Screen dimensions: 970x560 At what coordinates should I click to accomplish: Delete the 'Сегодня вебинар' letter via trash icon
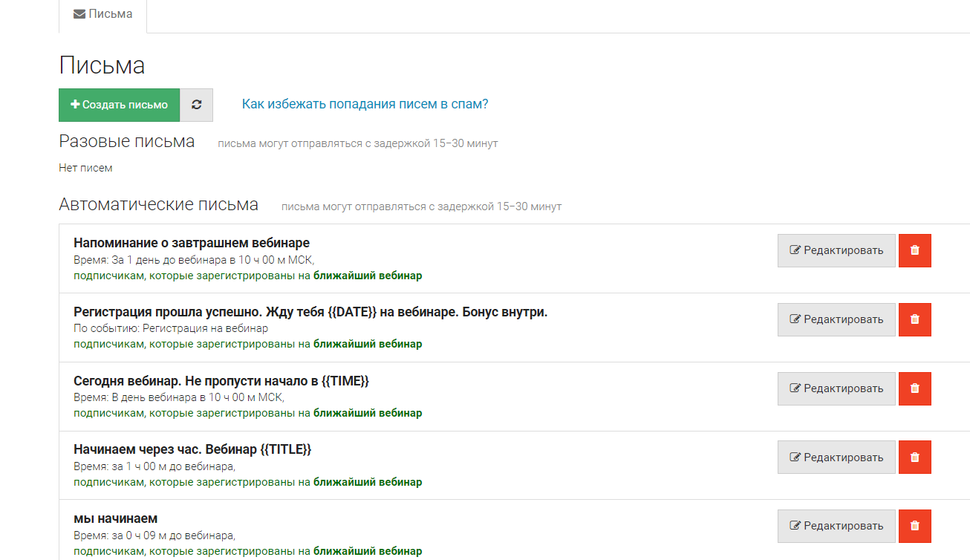[914, 388]
